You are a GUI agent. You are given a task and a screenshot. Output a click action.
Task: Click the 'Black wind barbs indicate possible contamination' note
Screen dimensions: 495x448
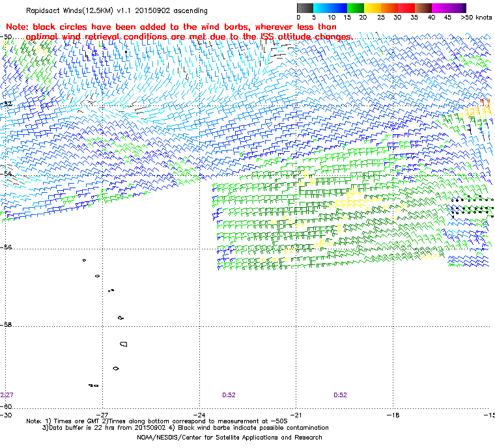point(253,428)
